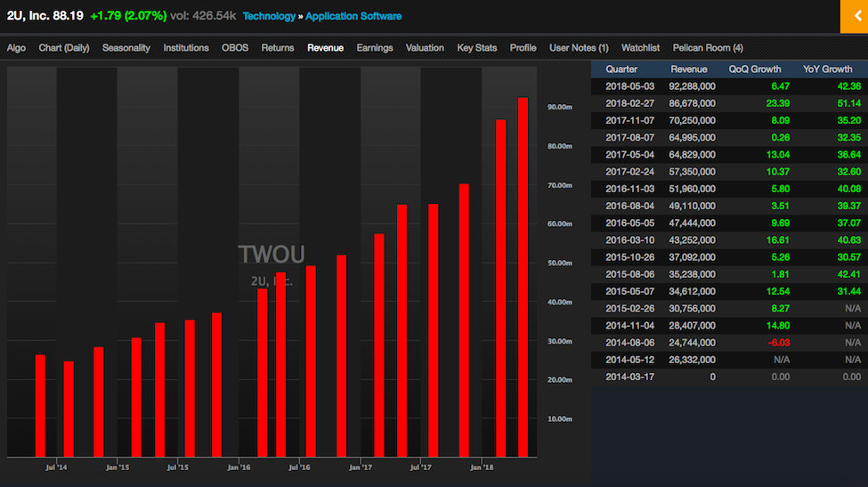This screenshot has height=487, width=868.
Task: Open the Watchlist tab
Action: tap(640, 48)
